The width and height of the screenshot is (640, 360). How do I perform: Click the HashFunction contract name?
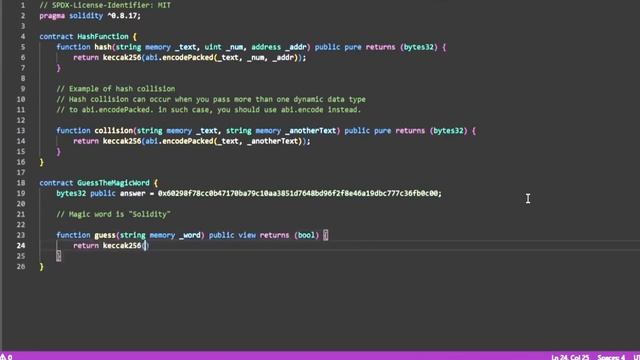coord(103,37)
